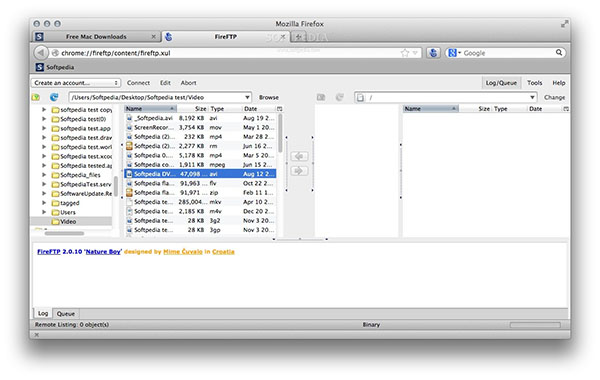Open a new tab button
Viewport: 600px width, 380px height.
(x=298, y=37)
